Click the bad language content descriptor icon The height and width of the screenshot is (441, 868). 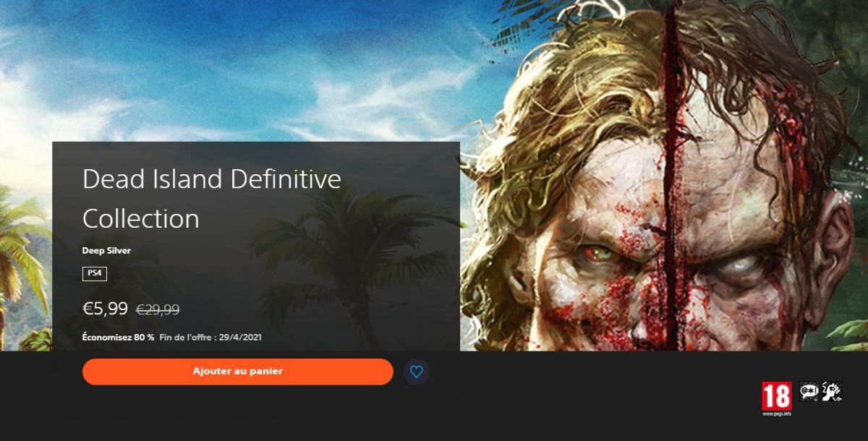tap(808, 391)
